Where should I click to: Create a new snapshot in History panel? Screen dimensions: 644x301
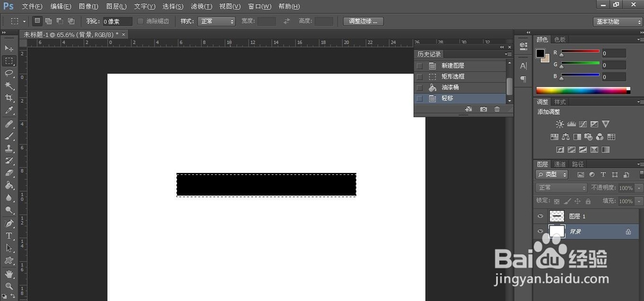coord(484,109)
